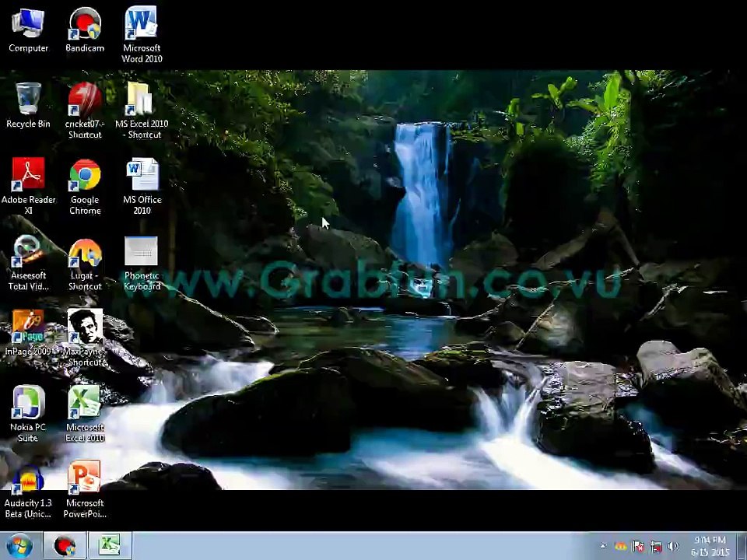
Task: Select the MaxPayne Shortcut icon
Action: click(85, 338)
